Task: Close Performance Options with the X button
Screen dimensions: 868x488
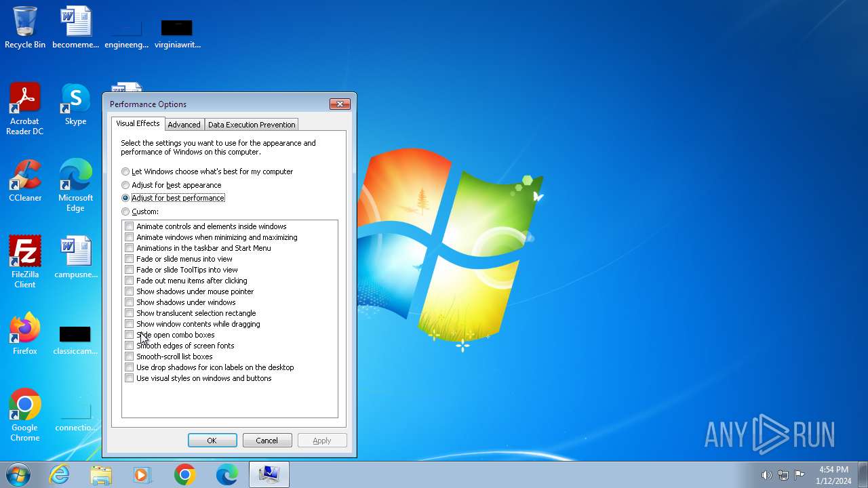Action: (x=340, y=104)
